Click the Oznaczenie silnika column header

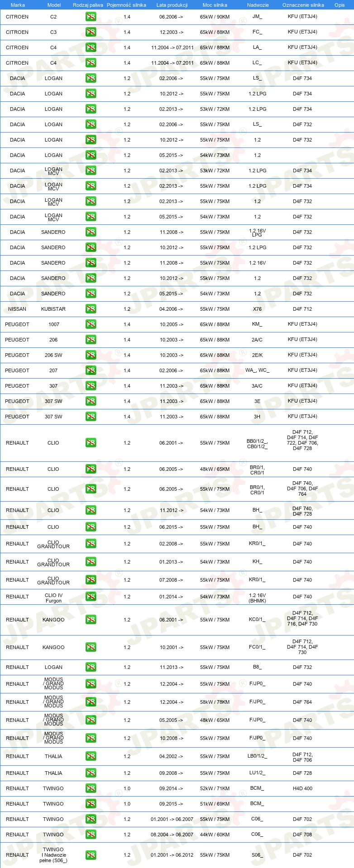[x=303, y=5]
